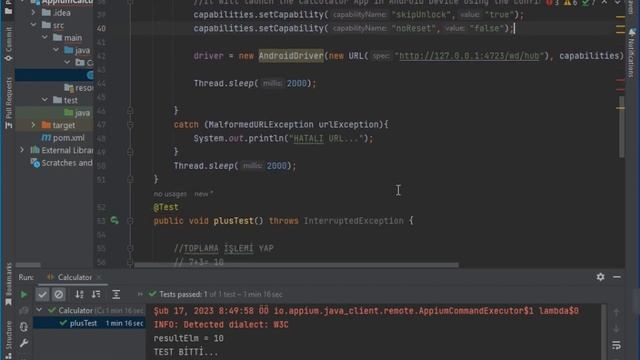Open Scratches and Consoles node
This screenshot has width=640, height=360.
pyautogui.click(x=62, y=163)
